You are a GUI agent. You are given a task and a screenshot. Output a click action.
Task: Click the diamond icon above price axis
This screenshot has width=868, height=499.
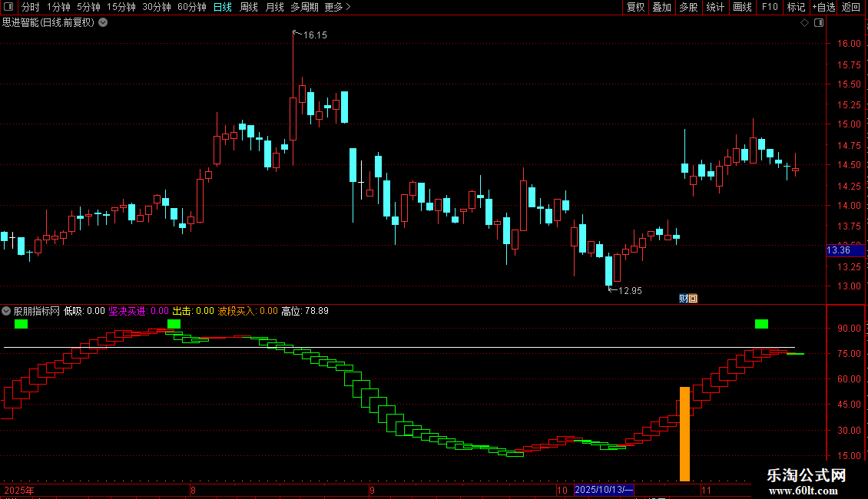coord(805,23)
